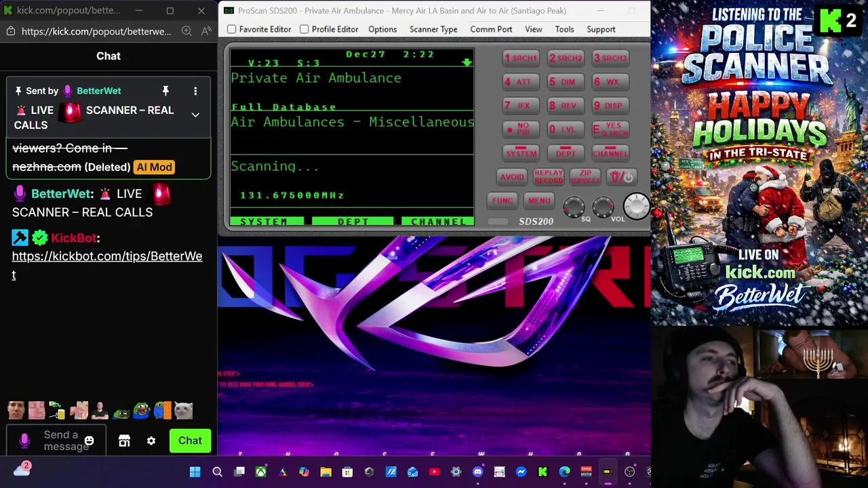
Task: Open the View menu
Action: click(534, 29)
